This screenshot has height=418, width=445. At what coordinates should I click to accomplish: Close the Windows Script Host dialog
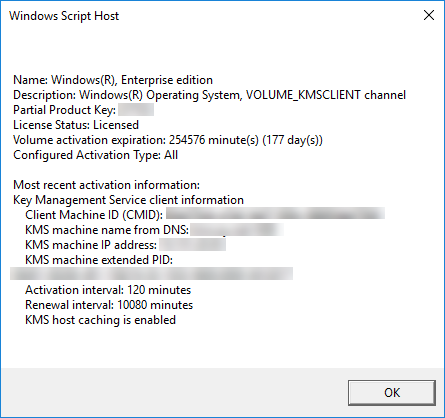point(429,15)
